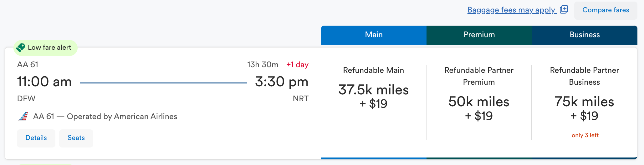Click the only 3 left warning text
The image size is (644, 165).
click(585, 135)
